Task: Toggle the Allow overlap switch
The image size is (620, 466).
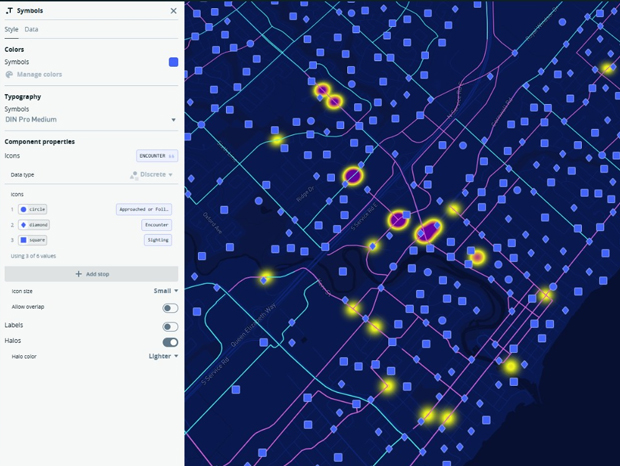Action: click(170, 308)
